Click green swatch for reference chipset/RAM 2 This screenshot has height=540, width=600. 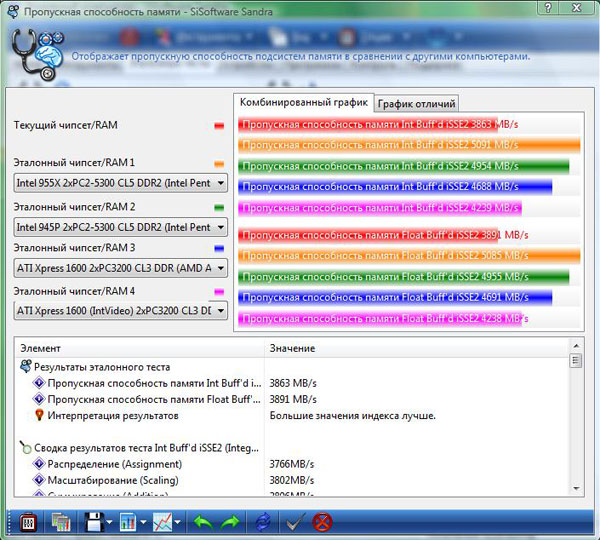click(x=219, y=207)
